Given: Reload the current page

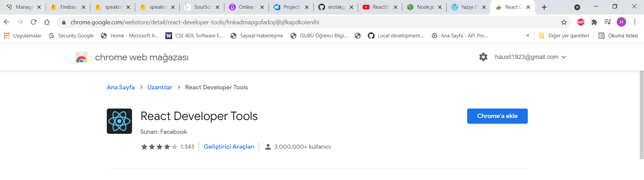Looking at the screenshot, I should (x=33, y=22).
